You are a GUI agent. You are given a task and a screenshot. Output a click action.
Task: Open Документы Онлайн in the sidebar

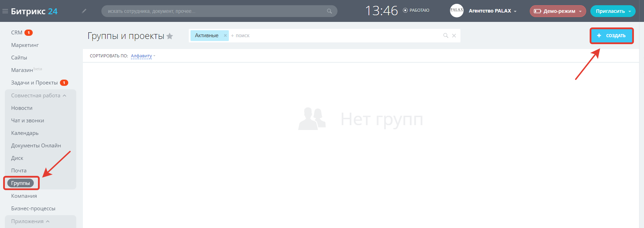pos(36,146)
